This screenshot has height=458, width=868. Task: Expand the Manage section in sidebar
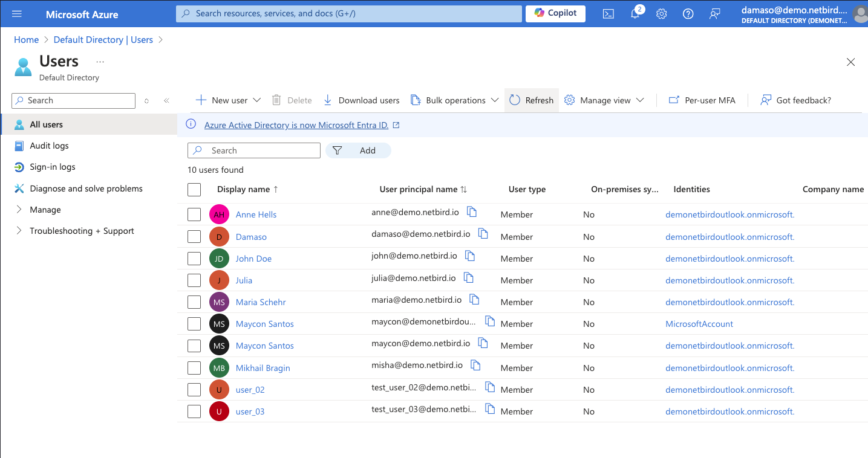[x=45, y=210]
